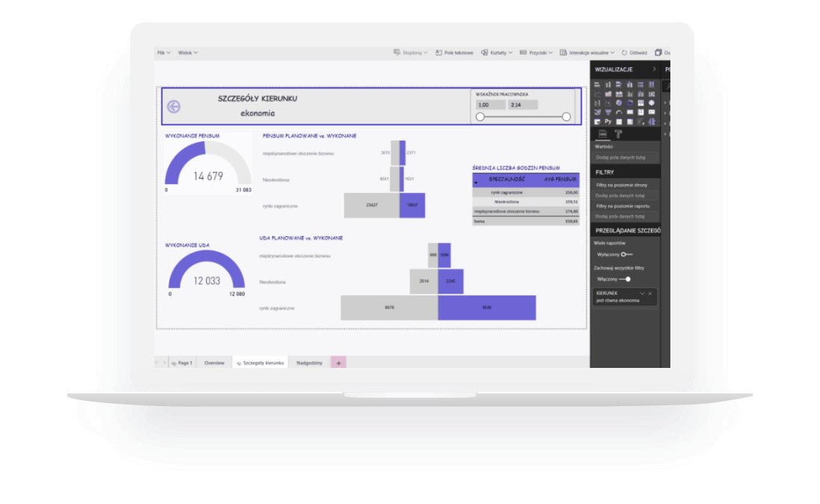This screenshot has width=820, height=504.
Task: Open the Plik menu
Action: click(x=163, y=52)
